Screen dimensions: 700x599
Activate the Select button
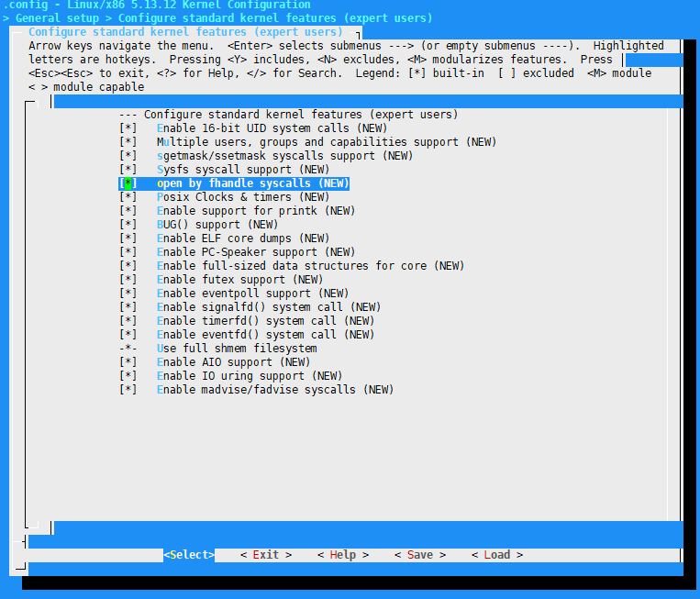[189, 555]
